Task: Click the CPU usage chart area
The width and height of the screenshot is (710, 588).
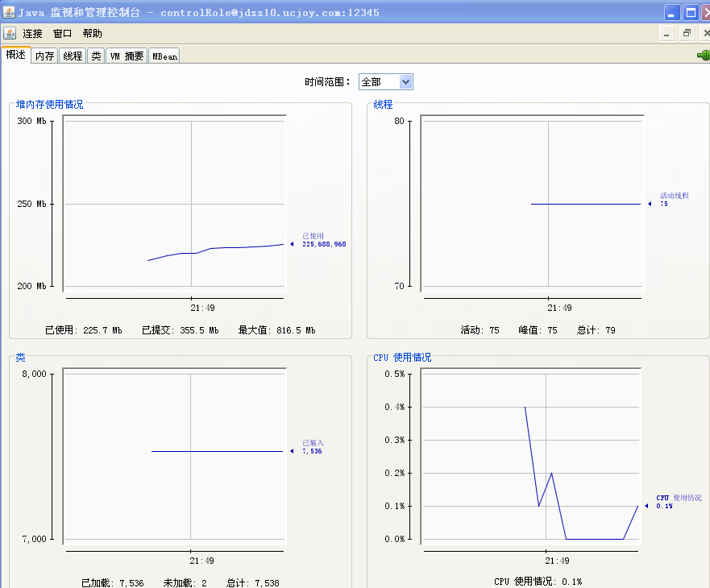Action: point(531,456)
